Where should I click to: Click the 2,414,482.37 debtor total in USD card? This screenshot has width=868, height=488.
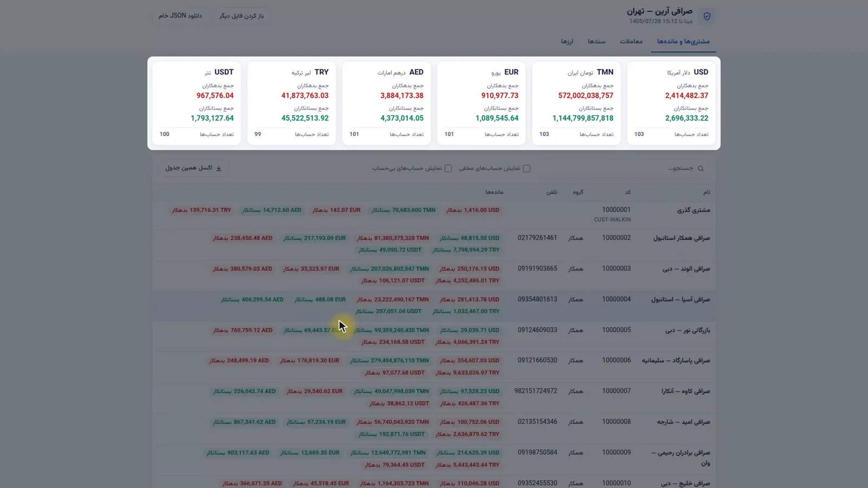(686, 95)
